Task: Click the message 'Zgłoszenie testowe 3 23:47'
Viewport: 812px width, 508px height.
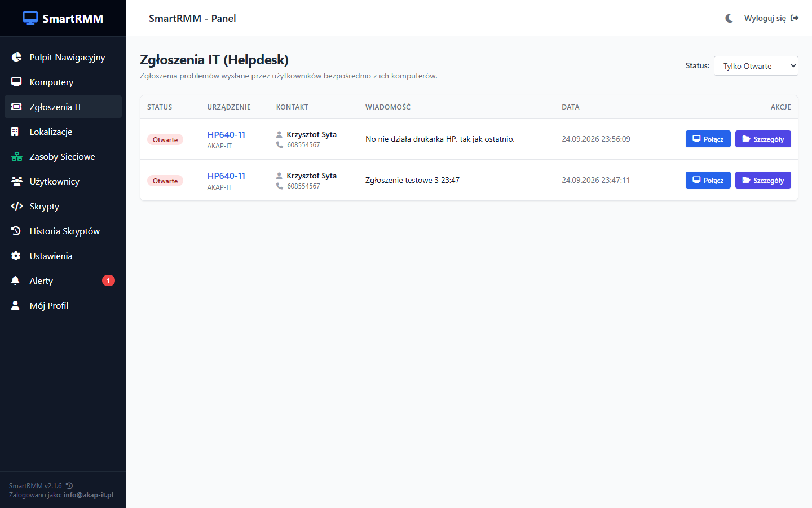Action: [x=412, y=180]
